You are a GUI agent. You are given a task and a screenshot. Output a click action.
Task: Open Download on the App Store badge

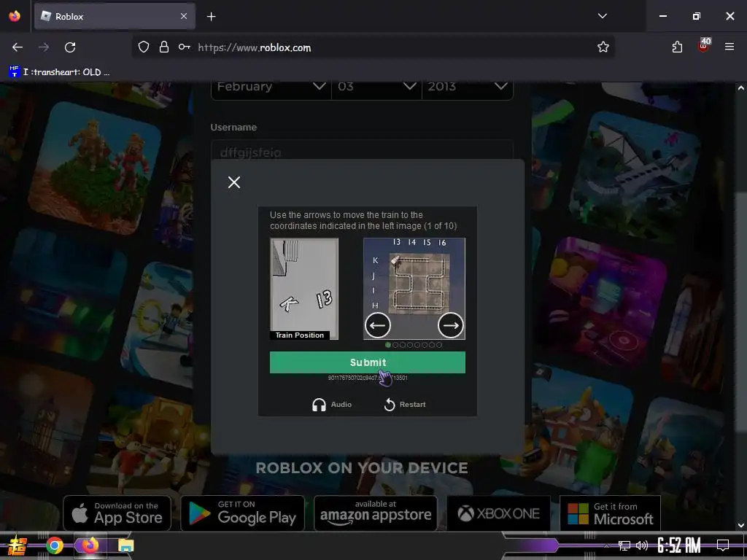117,513
